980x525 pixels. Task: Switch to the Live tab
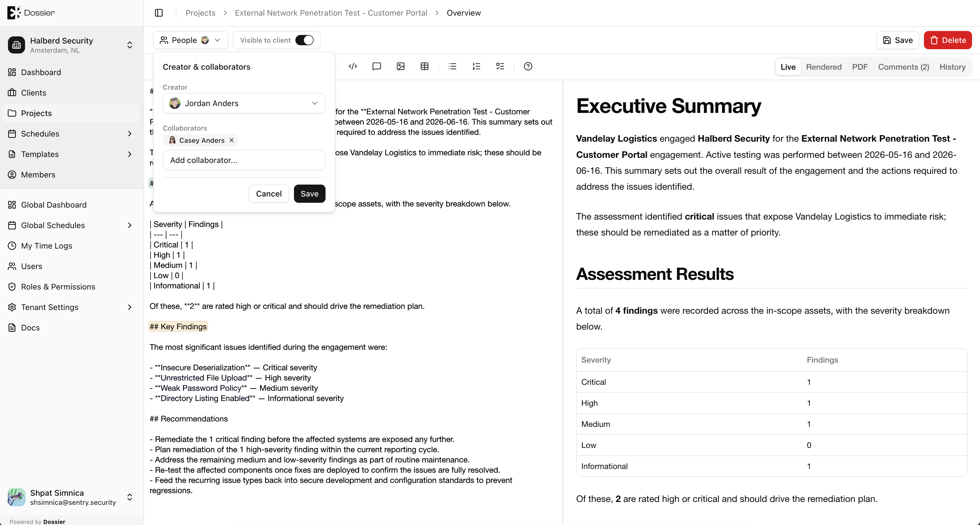[x=788, y=67]
